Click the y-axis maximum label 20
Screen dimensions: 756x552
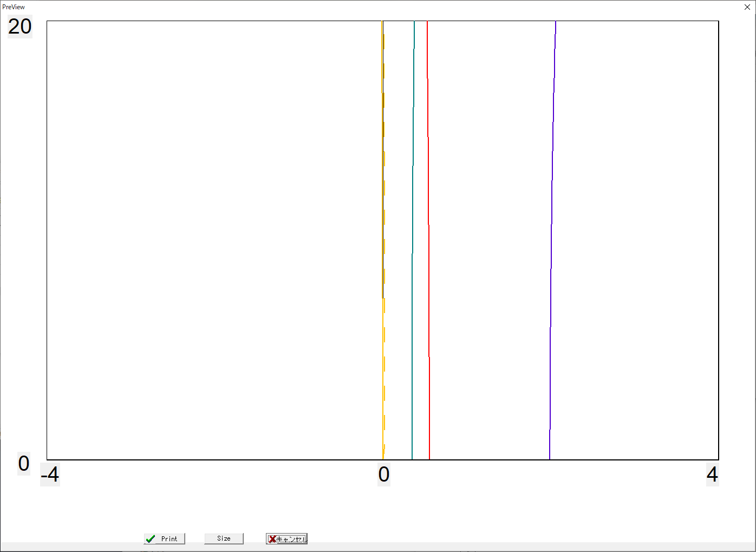20,27
